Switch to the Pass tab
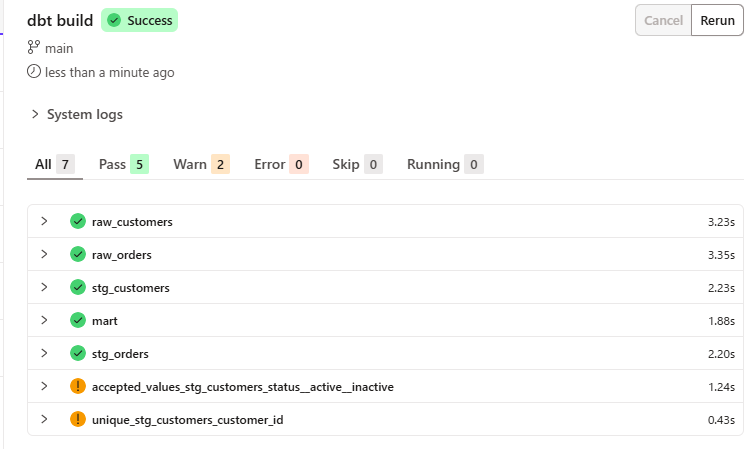The width and height of the screenshot is (755, 449). coord(124,165)
